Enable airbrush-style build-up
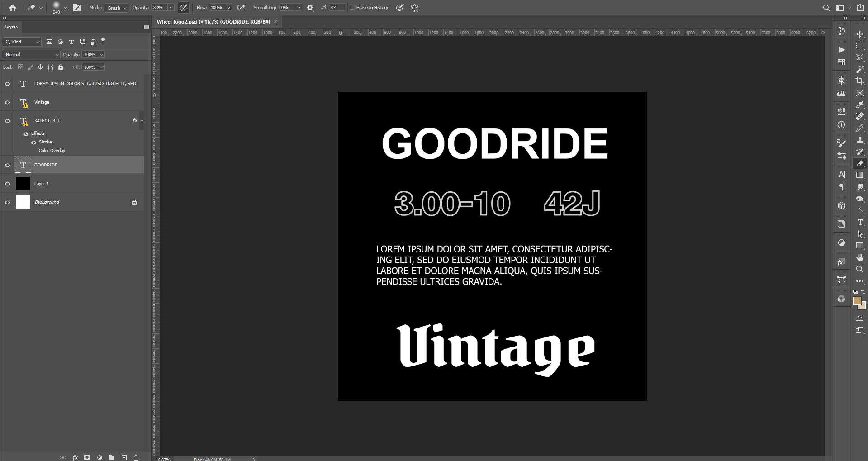This screenshot has height=461, width=868. coord(241,8)
